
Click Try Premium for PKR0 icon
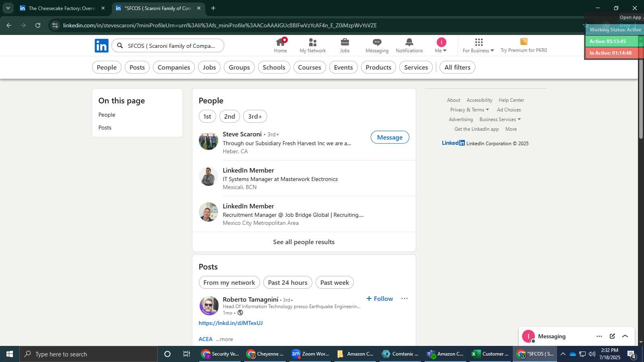(524, 41)
